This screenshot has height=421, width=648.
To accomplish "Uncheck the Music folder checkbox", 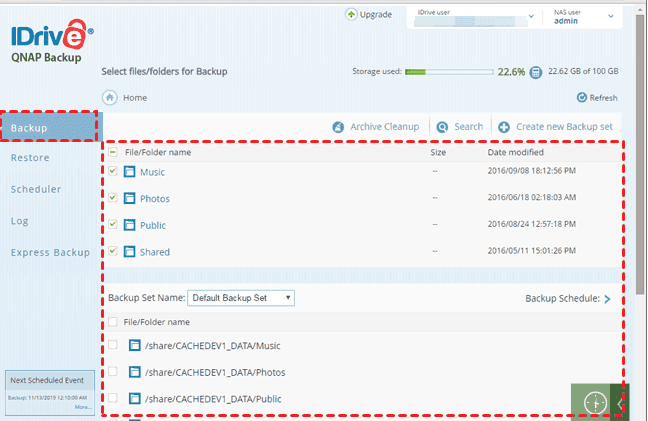I will 112,171.
